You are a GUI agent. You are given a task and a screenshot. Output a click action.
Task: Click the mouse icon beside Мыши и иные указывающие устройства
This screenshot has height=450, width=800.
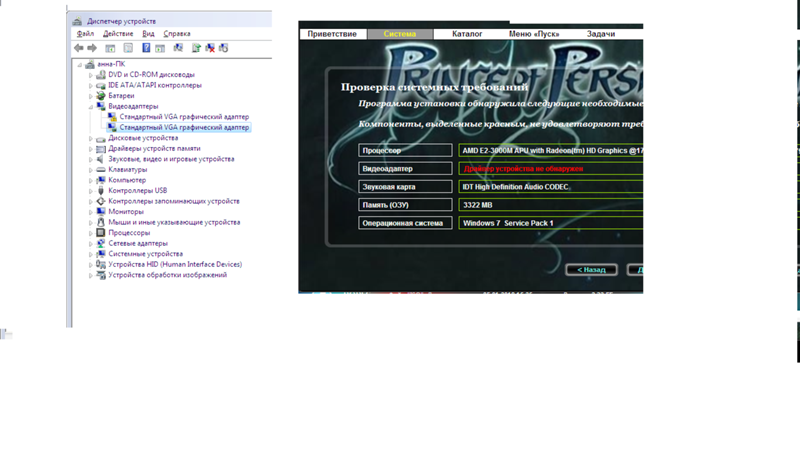(101, 222)
